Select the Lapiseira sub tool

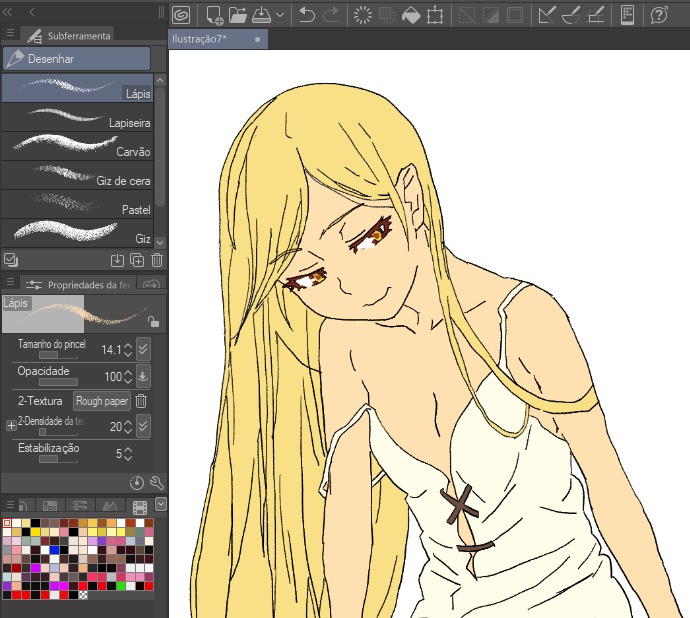[x=77, y=117]
